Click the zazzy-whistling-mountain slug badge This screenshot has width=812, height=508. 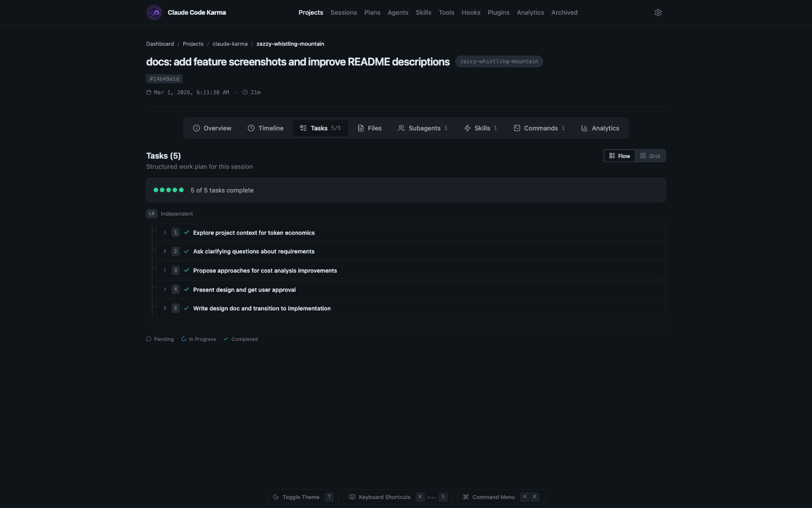click(499, 62)
